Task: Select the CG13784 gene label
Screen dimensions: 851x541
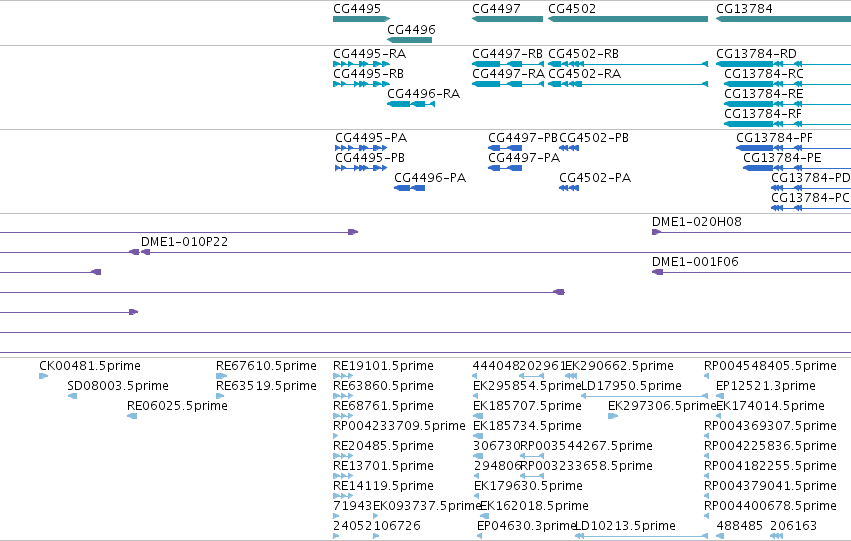Action: click(744, 9)
